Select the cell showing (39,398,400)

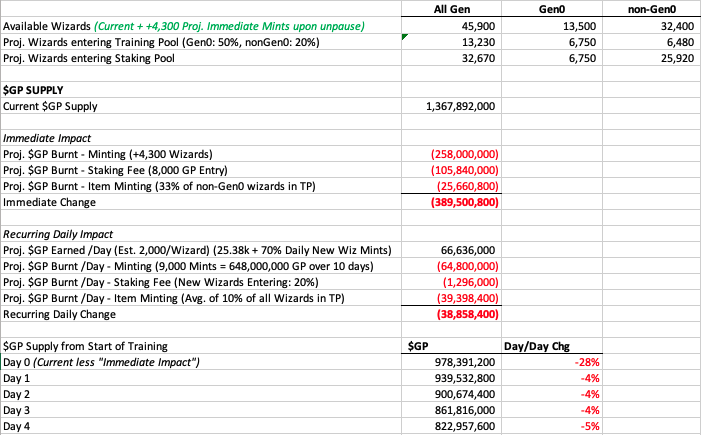click(x=452, y=298)
